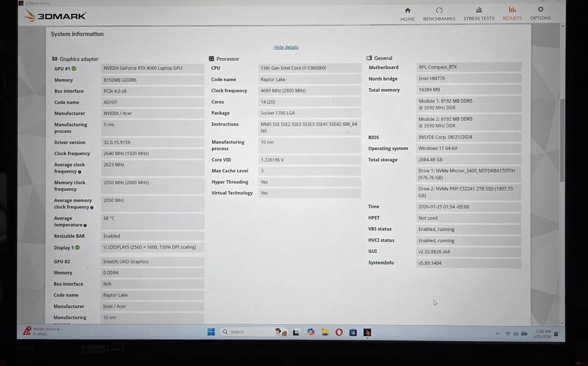Select the RPL Compass_RTX motherboard value

(469, 67)
